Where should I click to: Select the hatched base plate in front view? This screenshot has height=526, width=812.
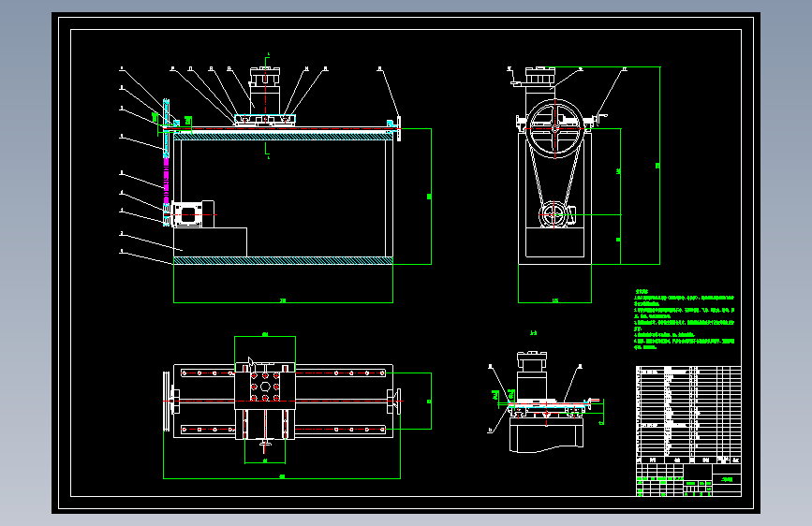point(283,260)
